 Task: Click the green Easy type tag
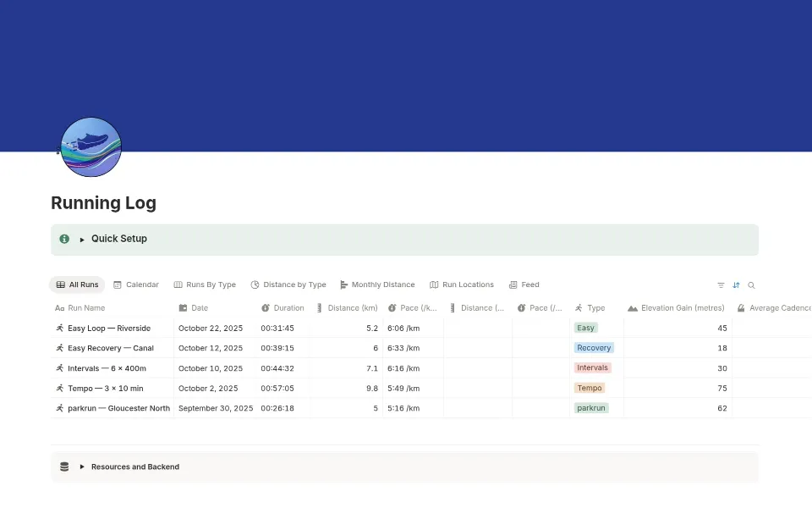click(585, 328)
